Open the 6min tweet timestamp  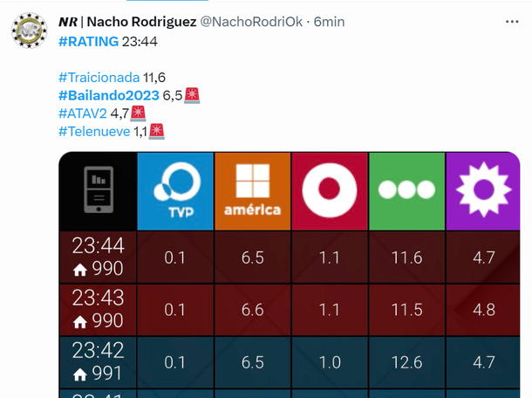pyautogui.click(x=329, y=22)
